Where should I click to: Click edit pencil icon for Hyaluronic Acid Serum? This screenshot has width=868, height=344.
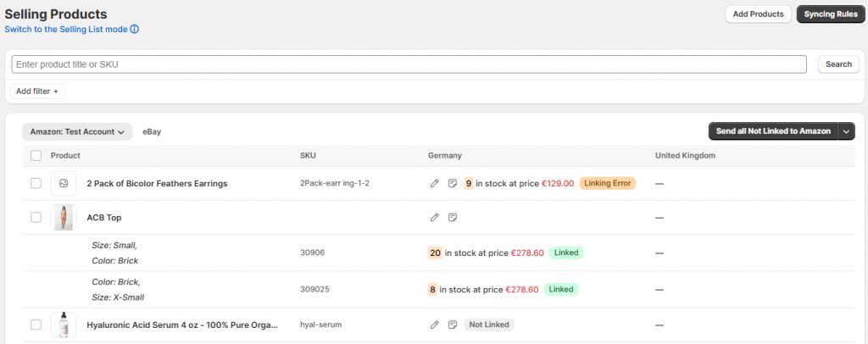435,325
